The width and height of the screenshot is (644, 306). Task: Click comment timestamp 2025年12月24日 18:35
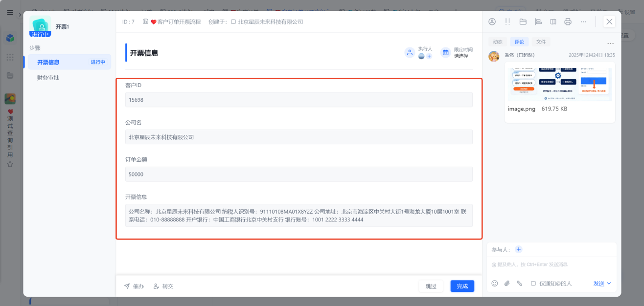coord(592,55)
